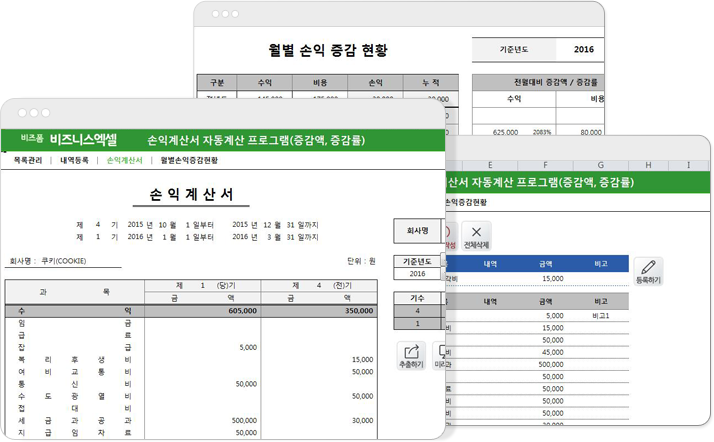Viewport: 714px width, 442px height.
Task: Click the 500,000 amount in right window
Action: coord(551,365)
